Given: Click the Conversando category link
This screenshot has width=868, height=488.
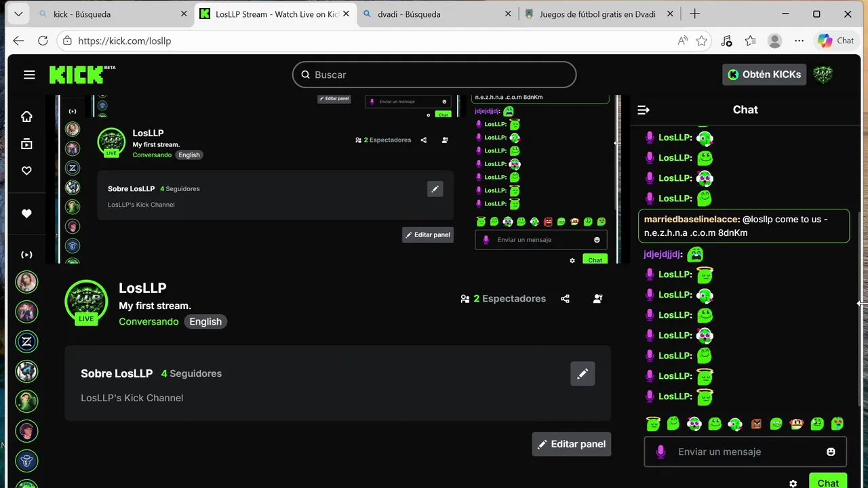Looking at the screenshot, I should 149,321.
